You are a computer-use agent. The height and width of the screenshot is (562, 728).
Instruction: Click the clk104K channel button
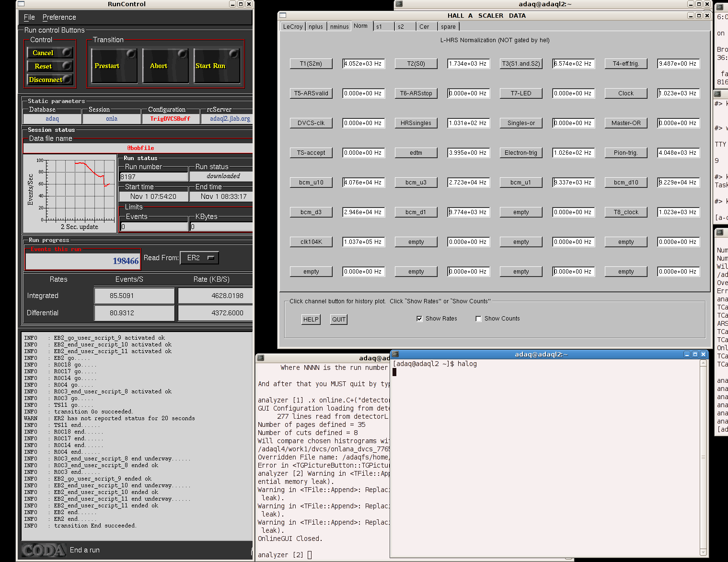[x=311, y=242]
